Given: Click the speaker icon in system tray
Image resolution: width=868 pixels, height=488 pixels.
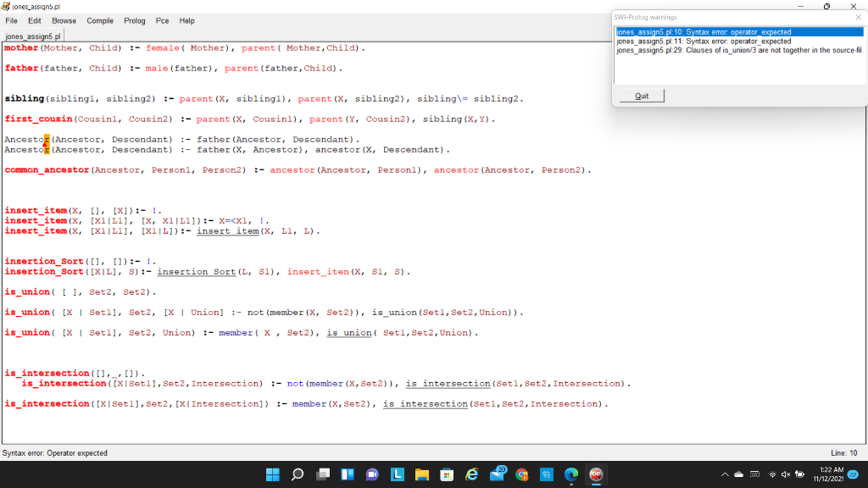Looking at the screenshot, I should [785, 474].
